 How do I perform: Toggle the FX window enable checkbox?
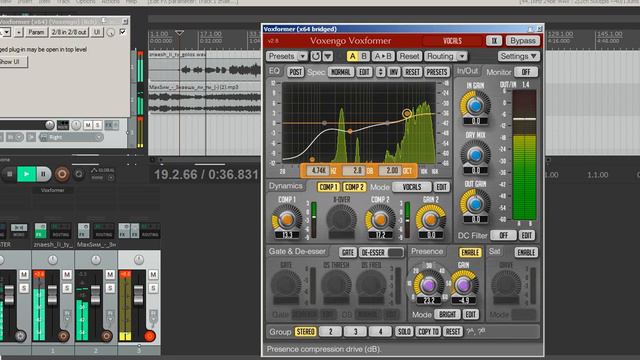(x=122, y=32)
